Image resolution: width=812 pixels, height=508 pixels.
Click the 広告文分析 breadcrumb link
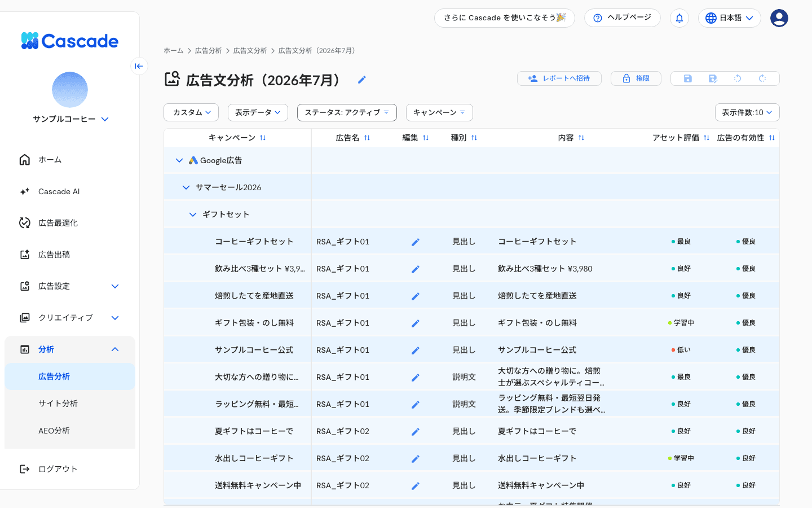[x=250, y=51]
